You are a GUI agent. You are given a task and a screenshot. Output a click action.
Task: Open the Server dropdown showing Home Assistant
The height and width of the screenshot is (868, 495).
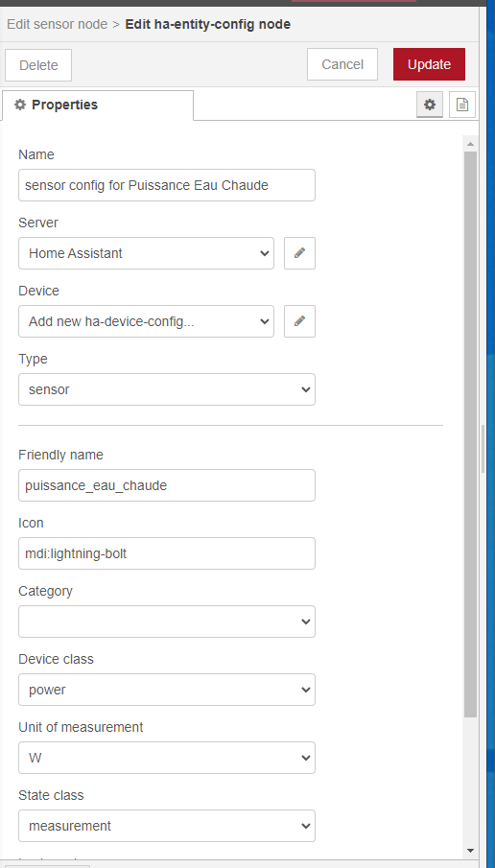point(146,253)
